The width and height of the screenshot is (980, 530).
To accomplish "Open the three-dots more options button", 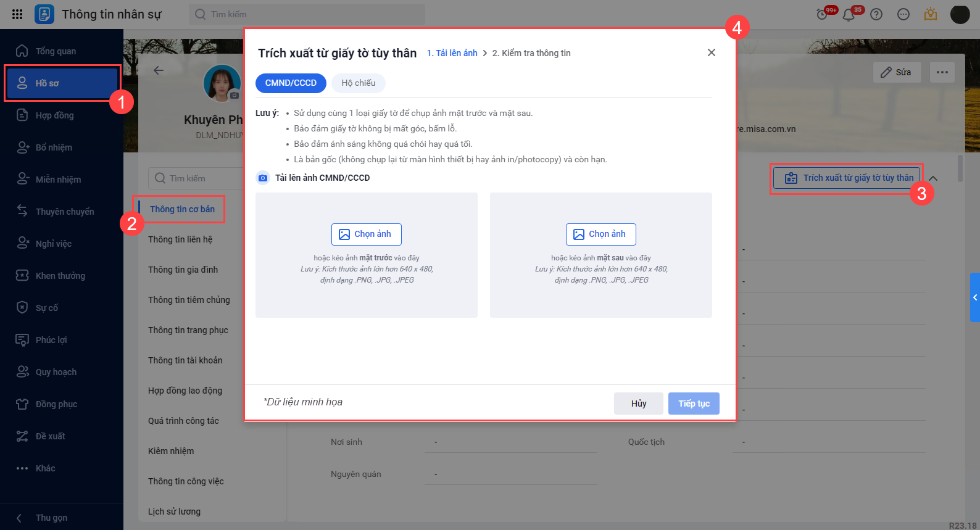I will coord(942,72).
